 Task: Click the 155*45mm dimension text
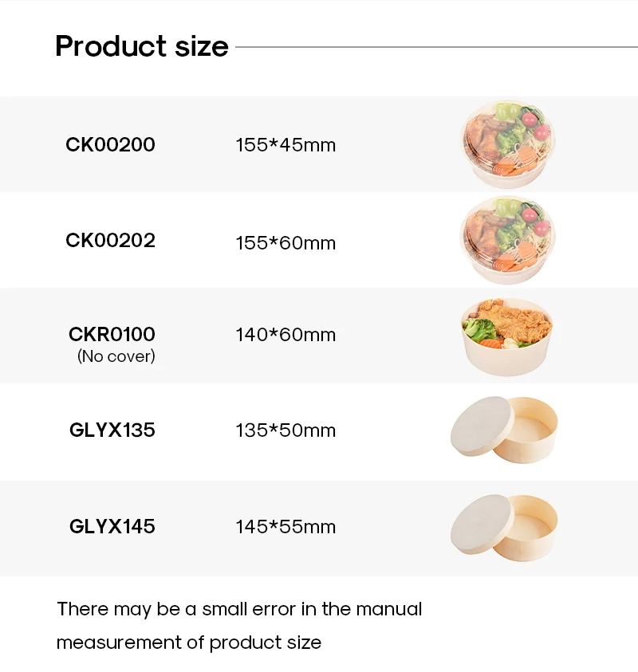pyautogui.click(x=286, y=145)
